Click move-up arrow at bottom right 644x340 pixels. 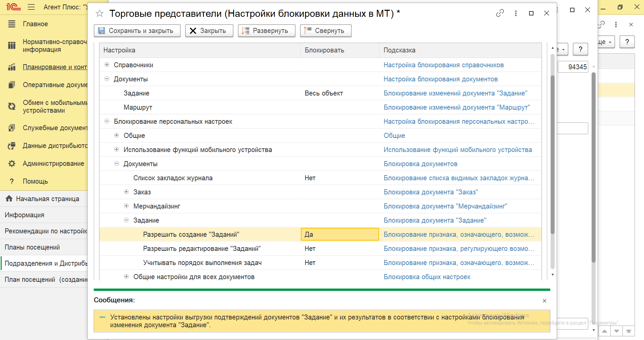coord(604,331)
